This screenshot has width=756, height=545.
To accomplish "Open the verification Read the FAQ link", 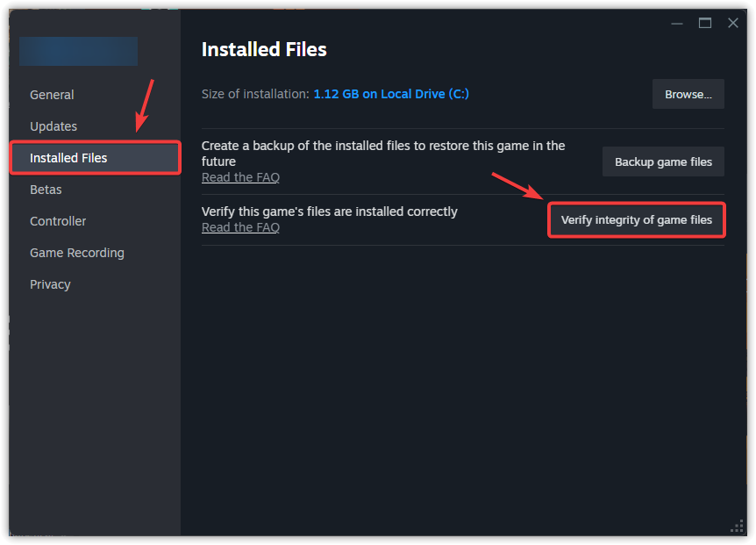I will pyautogui.click(x=240, y=226).
